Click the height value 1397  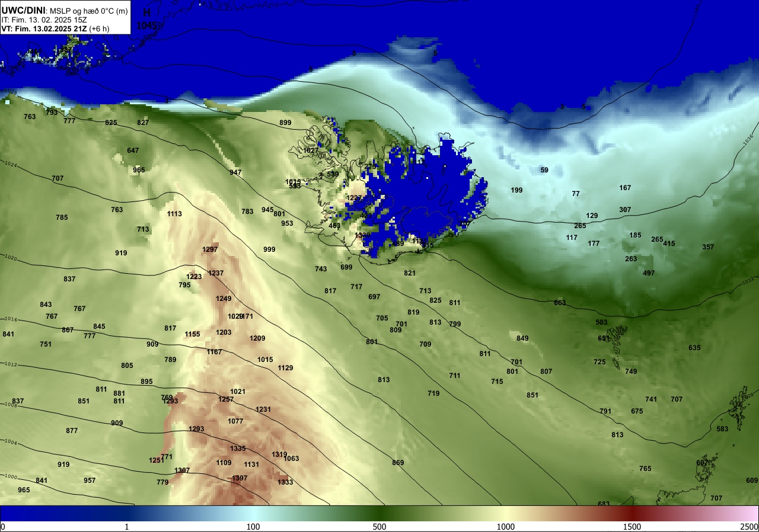coord(240,478)
